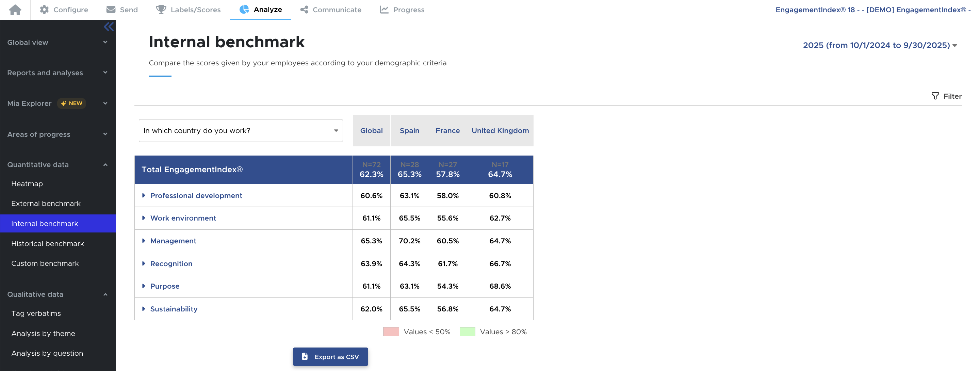Click the Progress chart icon
980x371 pixels.
click(x=384, y=10)
